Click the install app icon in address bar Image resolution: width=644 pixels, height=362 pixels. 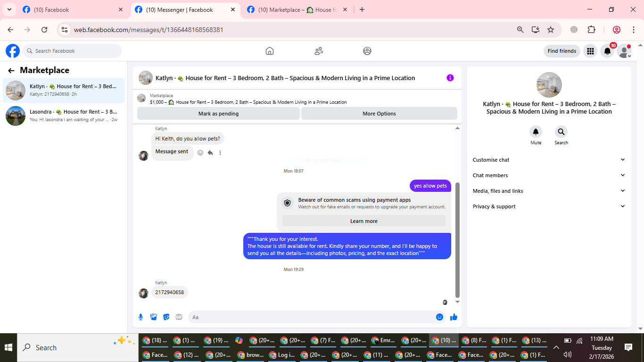536,30
